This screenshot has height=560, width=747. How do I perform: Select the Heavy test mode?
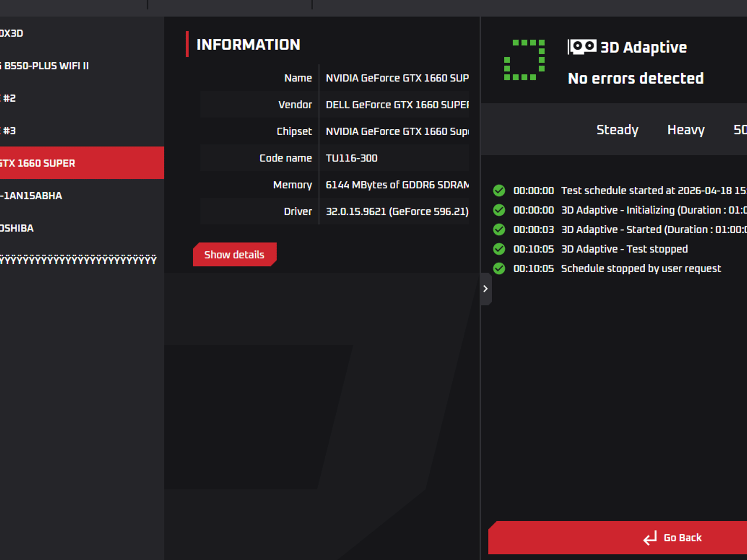(x=686, y=130)
